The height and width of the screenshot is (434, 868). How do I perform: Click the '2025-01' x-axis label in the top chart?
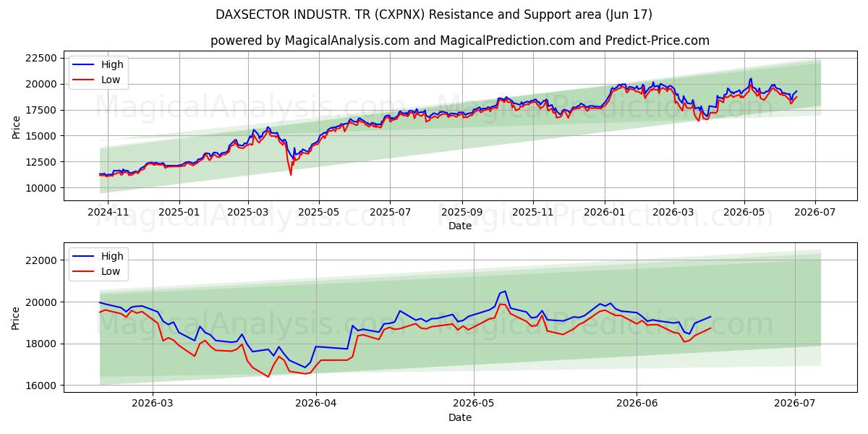click(x=179, y=213)
